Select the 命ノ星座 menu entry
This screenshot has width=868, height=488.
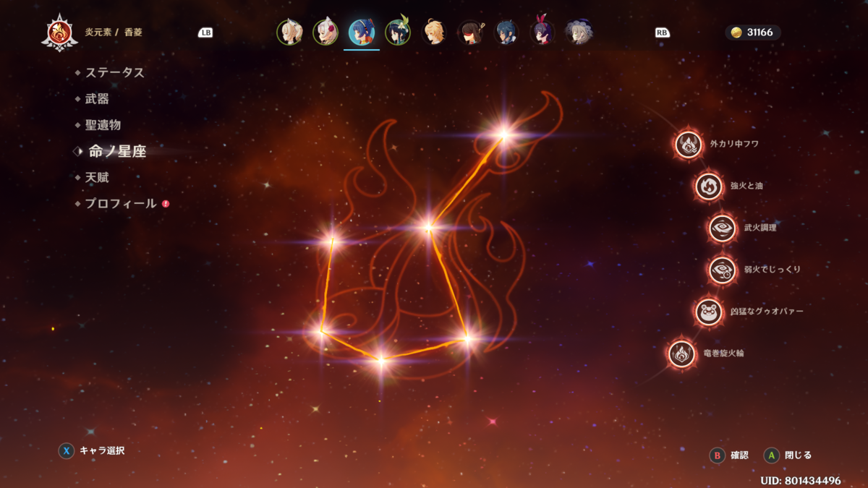tap(116, 151)
